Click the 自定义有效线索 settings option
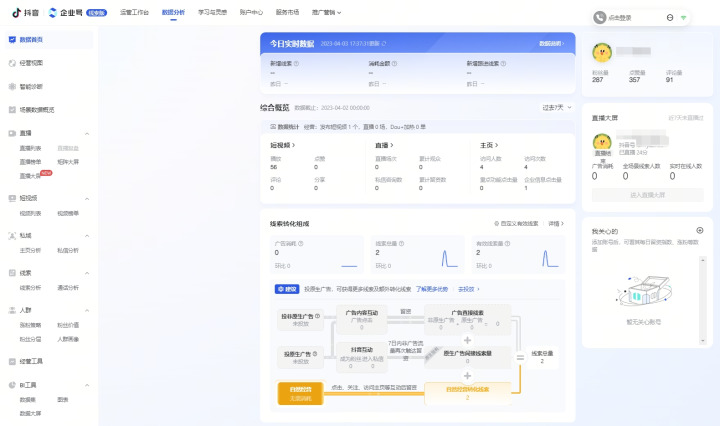Viewport: 720px width, 426px height. (517, 224)
